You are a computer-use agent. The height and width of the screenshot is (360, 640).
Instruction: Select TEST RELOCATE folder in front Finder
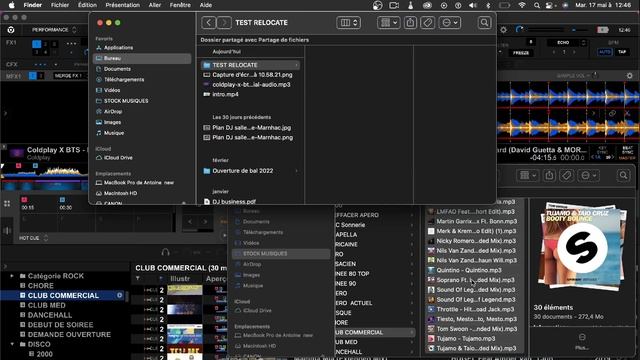point(250,65)
